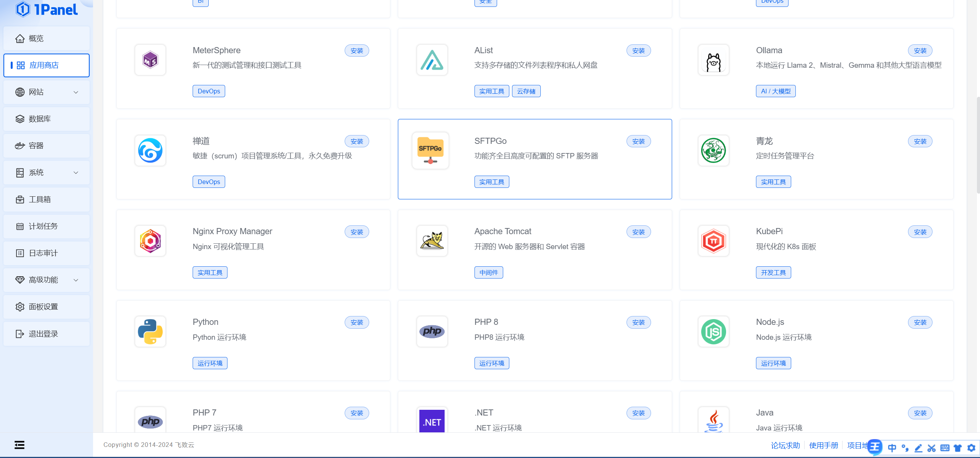
Task: Install AList with its 安装 button
Action: click(x=638, y=51)
